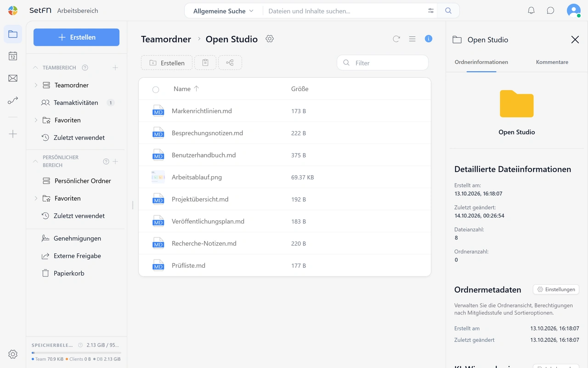This screenshot has height=368, width=588.
Task: Open the calendar icon in left rail
Action: (13, 56)
